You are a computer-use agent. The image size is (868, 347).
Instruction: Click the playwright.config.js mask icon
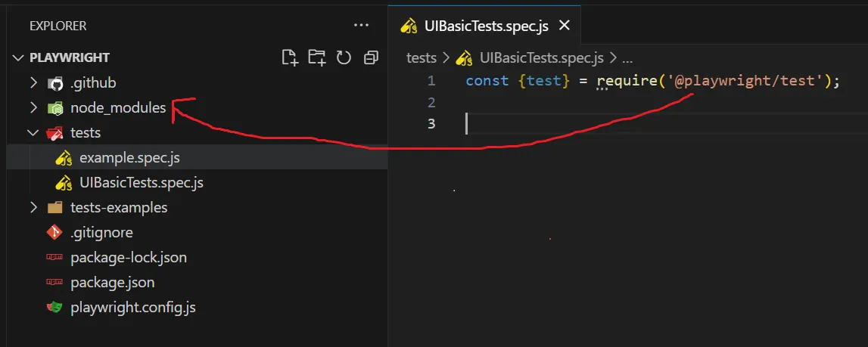pos(54,307)
